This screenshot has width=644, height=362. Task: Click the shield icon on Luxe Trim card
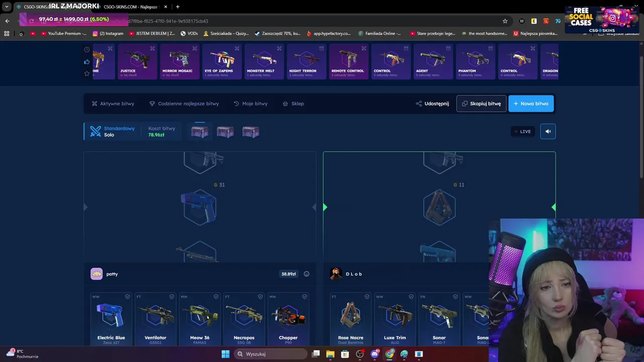coord(411,297)
